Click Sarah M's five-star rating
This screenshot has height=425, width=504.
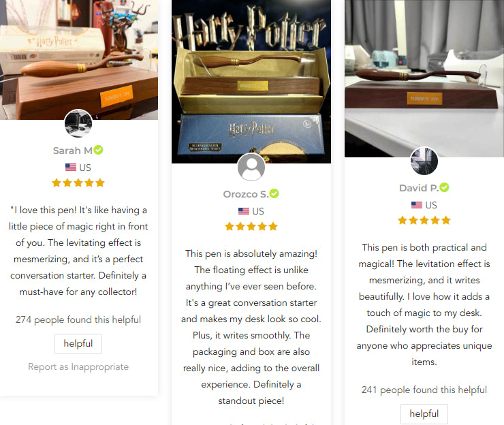click(x=78, y=183)
